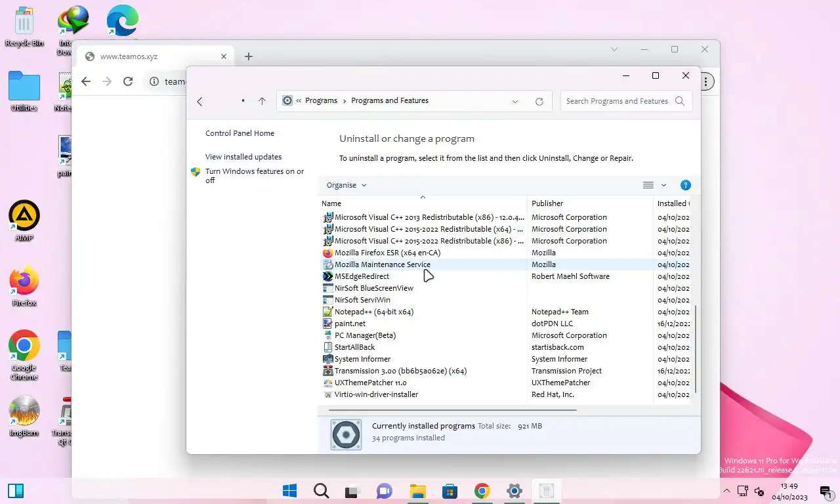Open File Explorer from the taskbar

tap(417, 490)
